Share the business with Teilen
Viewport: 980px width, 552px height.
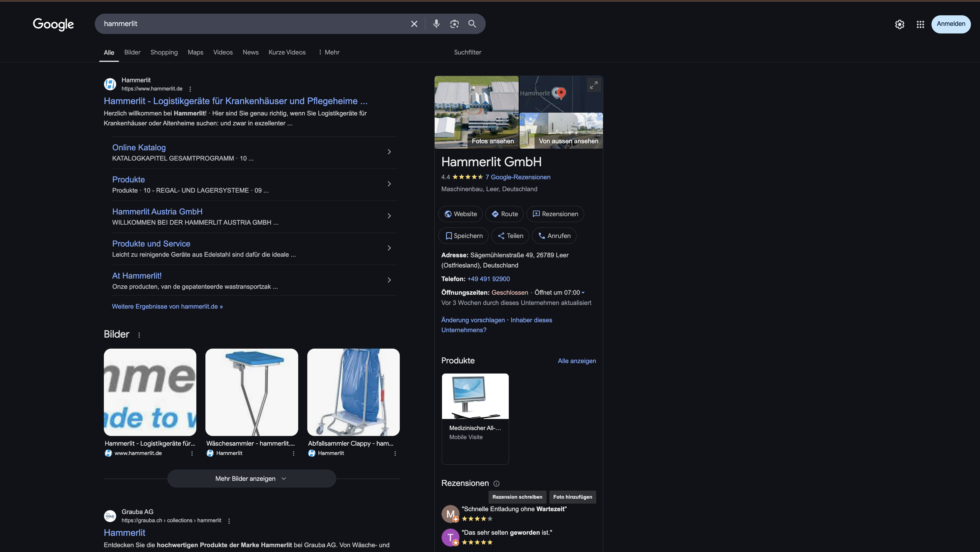coord(510,236)
